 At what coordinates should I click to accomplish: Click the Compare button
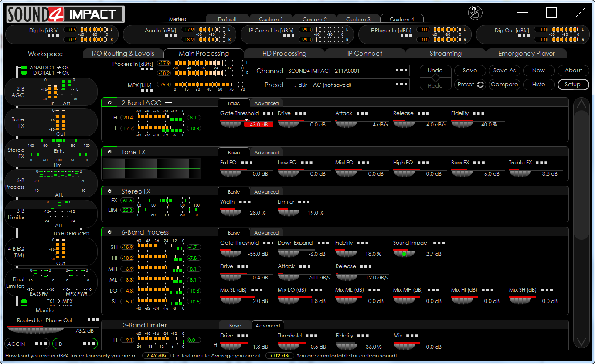pos(504,85)
